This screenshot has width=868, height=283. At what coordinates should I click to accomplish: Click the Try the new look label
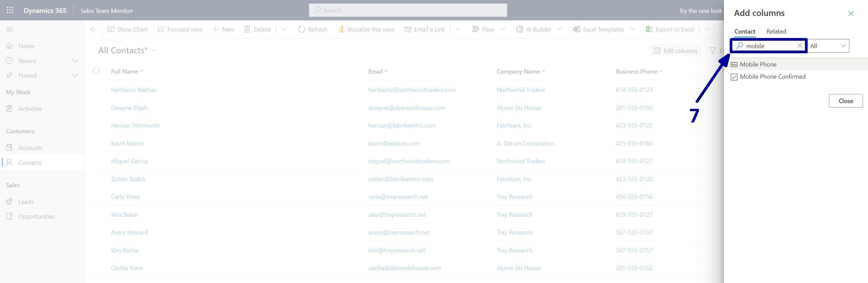coord(701,11)
